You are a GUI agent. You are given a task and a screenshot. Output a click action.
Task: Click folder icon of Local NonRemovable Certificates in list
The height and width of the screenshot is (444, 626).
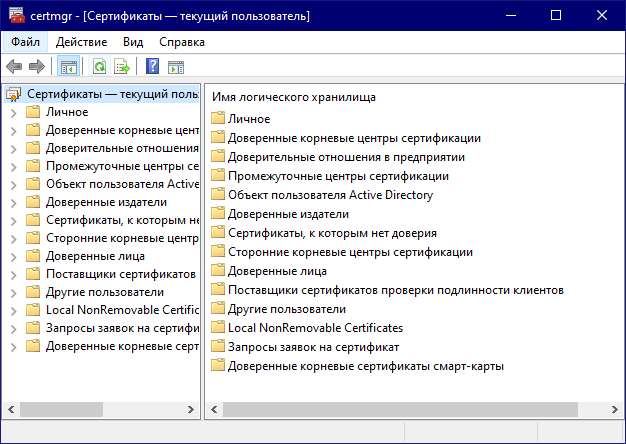(x=218, y=327)
